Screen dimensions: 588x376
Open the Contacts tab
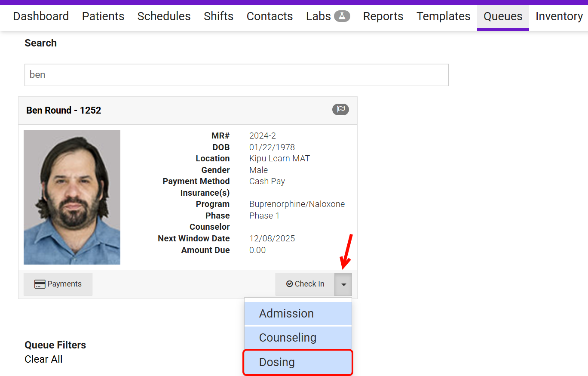(269, 16)
